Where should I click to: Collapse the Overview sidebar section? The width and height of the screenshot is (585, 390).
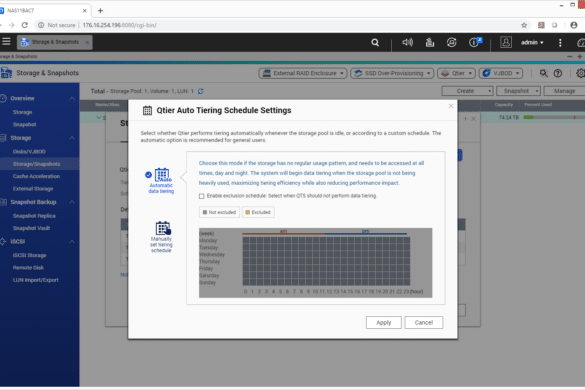click(x=72, y=99)
